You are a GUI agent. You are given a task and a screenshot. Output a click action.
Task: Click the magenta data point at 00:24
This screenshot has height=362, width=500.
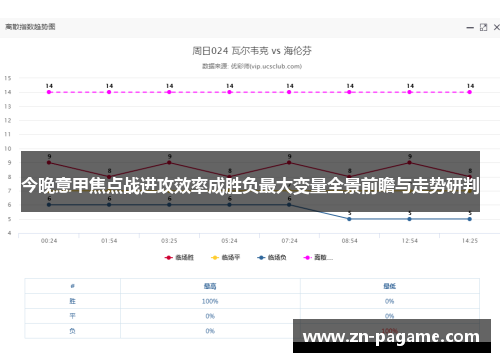click(49, 92)
